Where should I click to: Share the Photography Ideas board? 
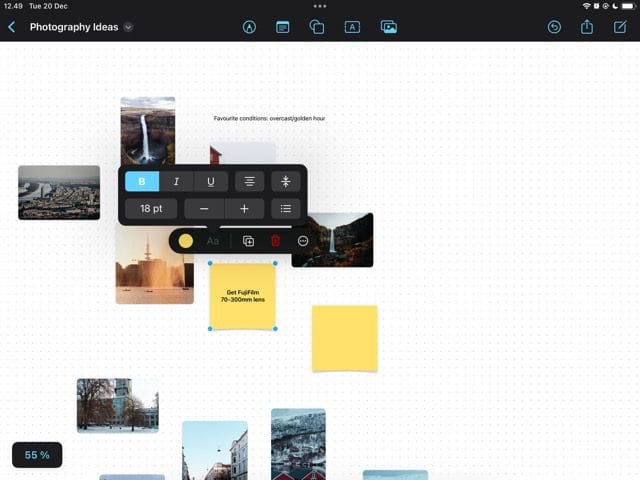coord(587,27)
